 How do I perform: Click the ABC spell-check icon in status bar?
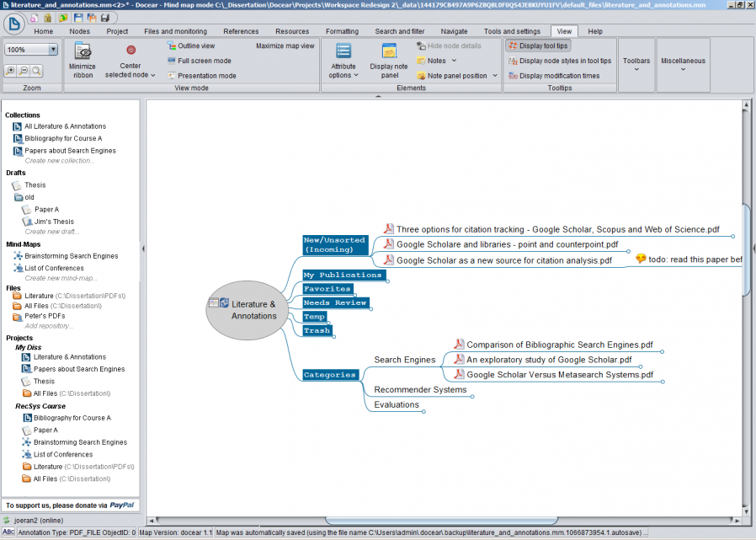pos(8,532)
